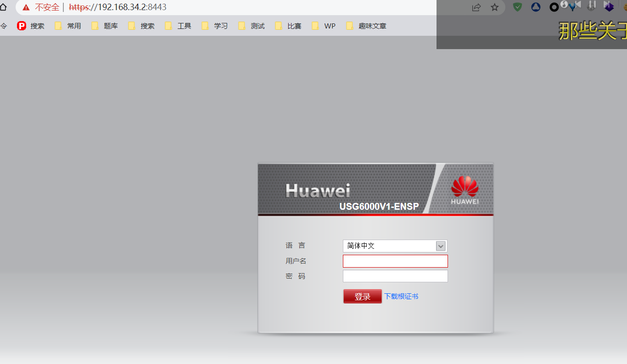This screenshot has width=627, height=364.
Task: Click the share page icon
Action: coord(476,7)
